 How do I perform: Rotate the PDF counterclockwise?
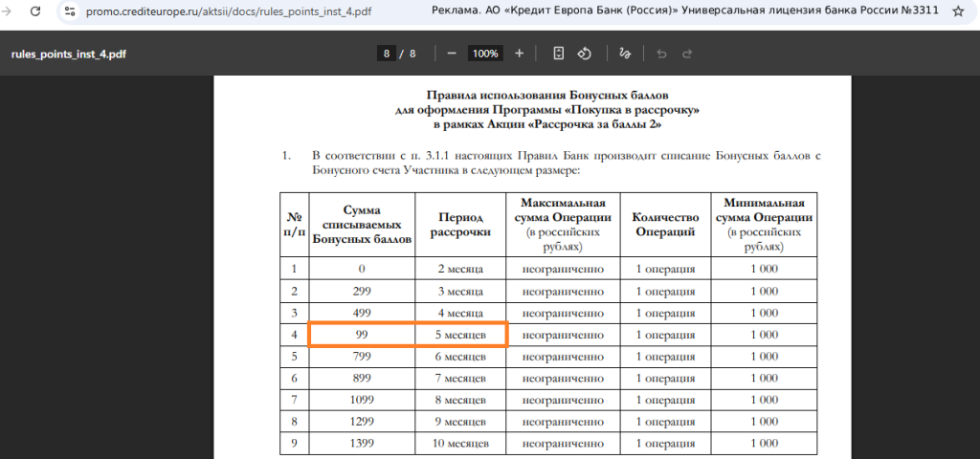(585, 54)
